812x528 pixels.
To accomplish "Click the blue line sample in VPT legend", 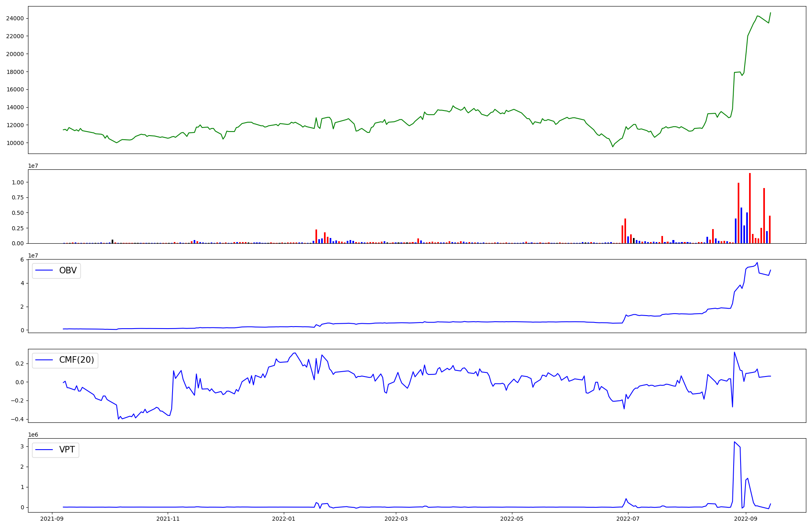I will click(x=44, y=450).
